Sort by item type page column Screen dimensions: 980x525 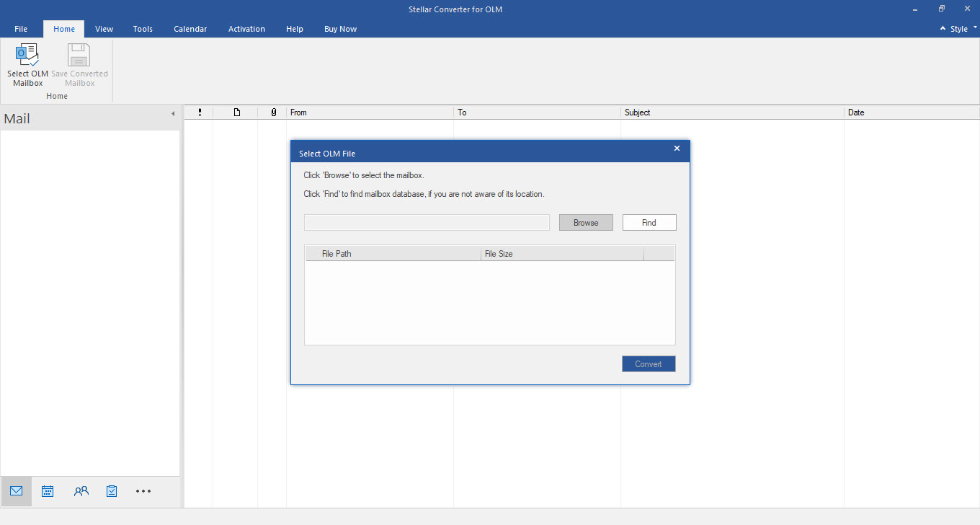[236, 112]
